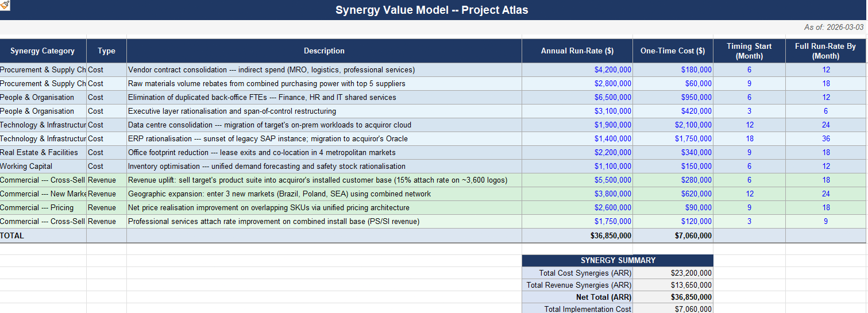Select the title 'Synergy Value Model -- Project Atlas'
The width and height of the screenshot is (868, 313).
click(431, 10)
